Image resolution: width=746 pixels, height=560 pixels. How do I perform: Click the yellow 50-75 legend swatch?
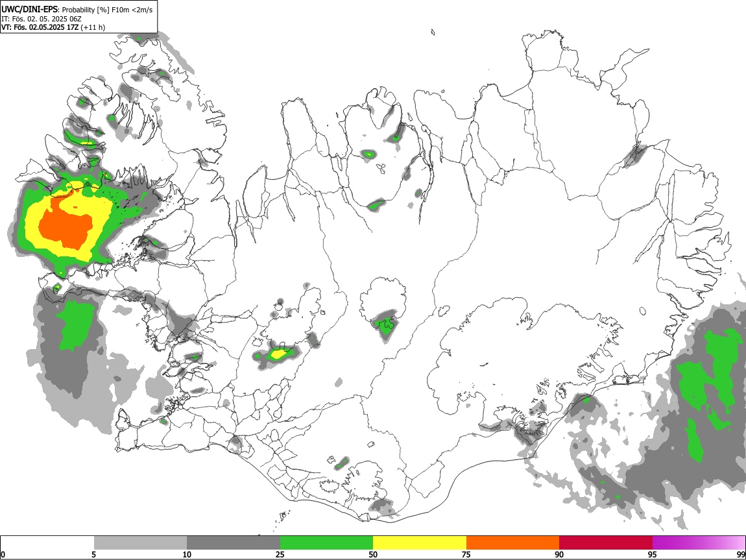coord(420,543)
